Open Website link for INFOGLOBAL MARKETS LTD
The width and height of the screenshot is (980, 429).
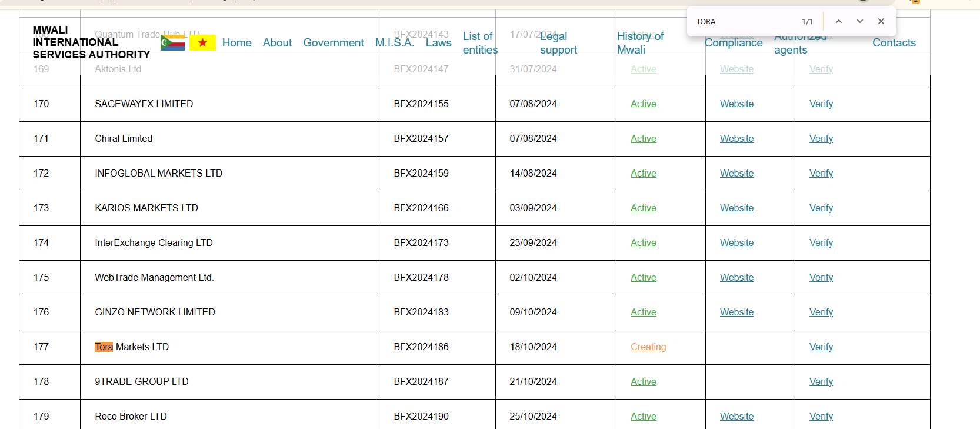[736, 174]
